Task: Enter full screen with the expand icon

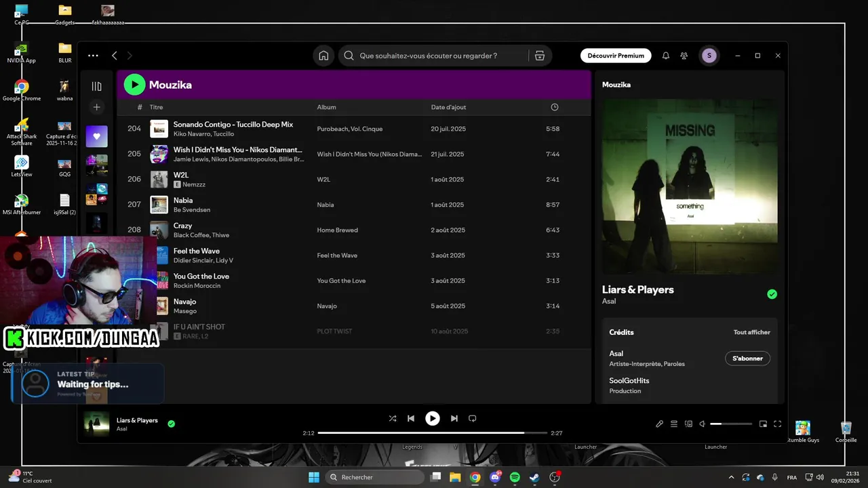Action: click(777, 424)
